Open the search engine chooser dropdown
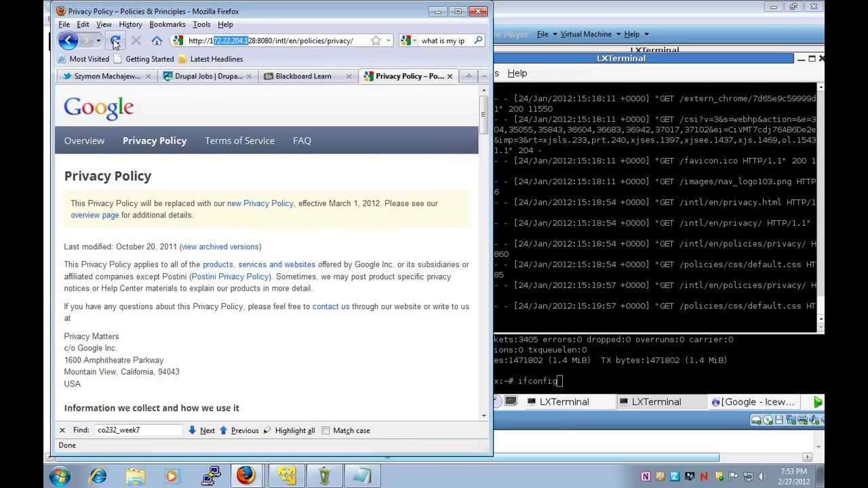The image size is (868, 488). pyautogui.click(x=414, y=41)
